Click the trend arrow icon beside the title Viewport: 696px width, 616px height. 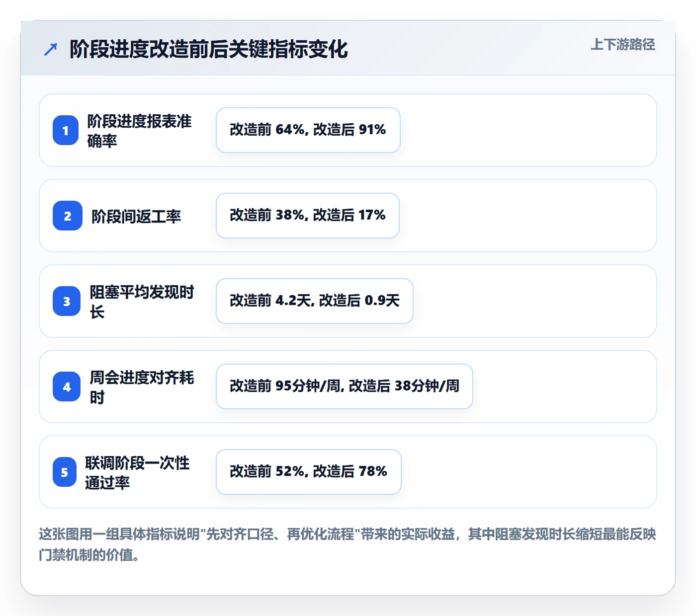tap(51, 49)
